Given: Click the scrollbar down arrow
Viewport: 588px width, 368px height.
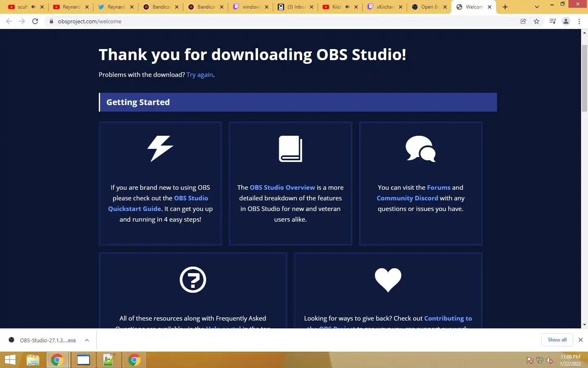Looking at the screenshot, I should point(584,325).
